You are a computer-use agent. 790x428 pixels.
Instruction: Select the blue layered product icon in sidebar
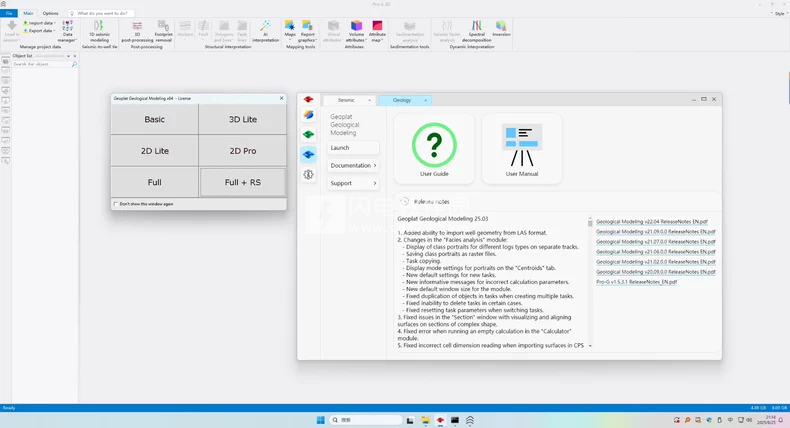309,154
